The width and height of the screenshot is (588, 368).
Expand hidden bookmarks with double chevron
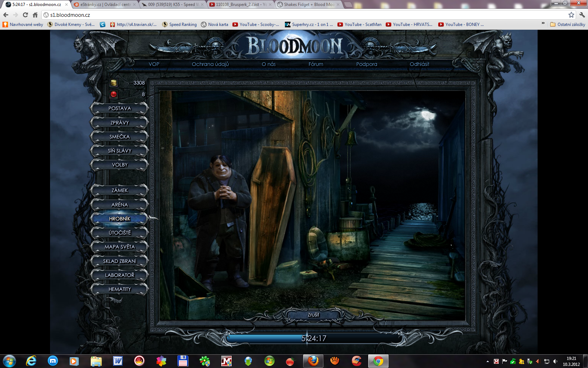point(543,24)
